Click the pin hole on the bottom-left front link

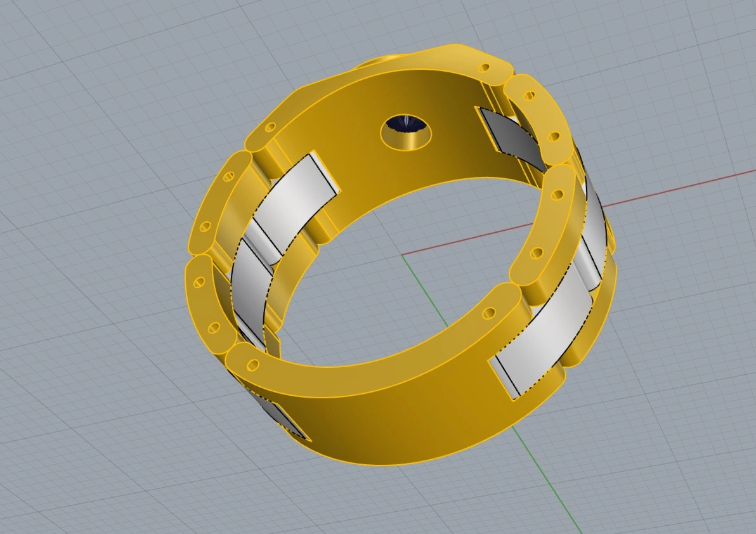click(x=254, y=365)
